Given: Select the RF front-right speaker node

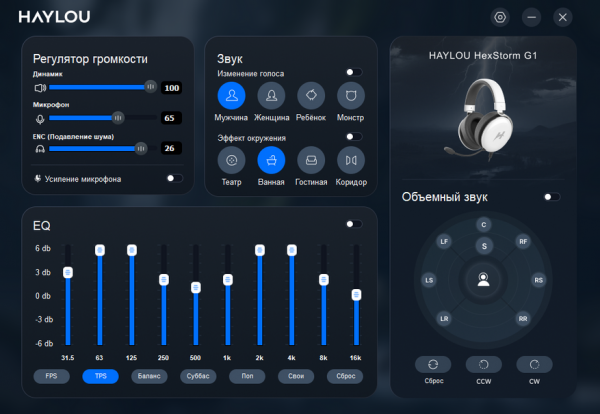Looking at the screenshot, I should click(x=523, y=241).
